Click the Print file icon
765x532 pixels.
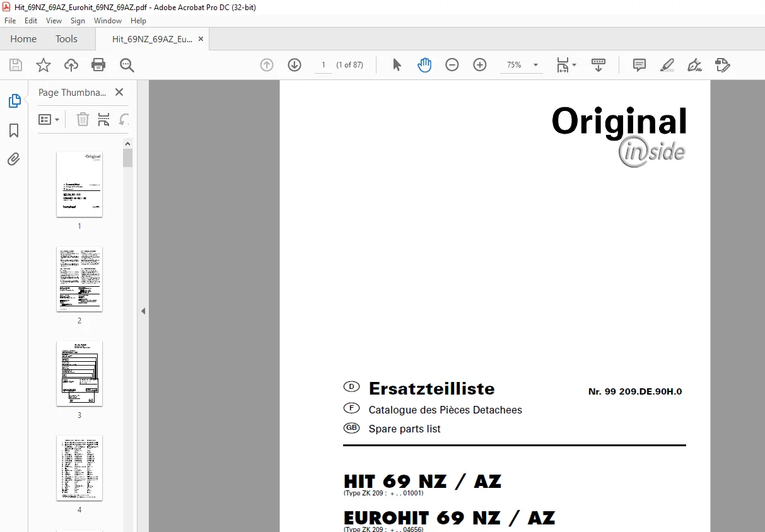(98, 65)
